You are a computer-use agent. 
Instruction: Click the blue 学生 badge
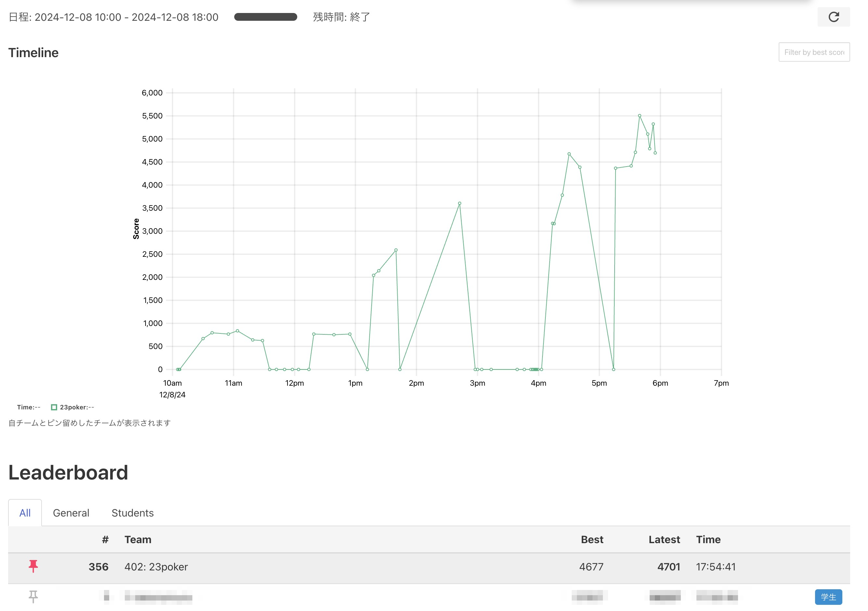828,597
